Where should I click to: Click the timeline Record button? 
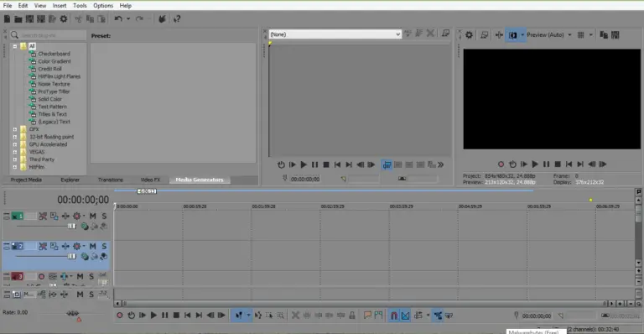point(120,316)
